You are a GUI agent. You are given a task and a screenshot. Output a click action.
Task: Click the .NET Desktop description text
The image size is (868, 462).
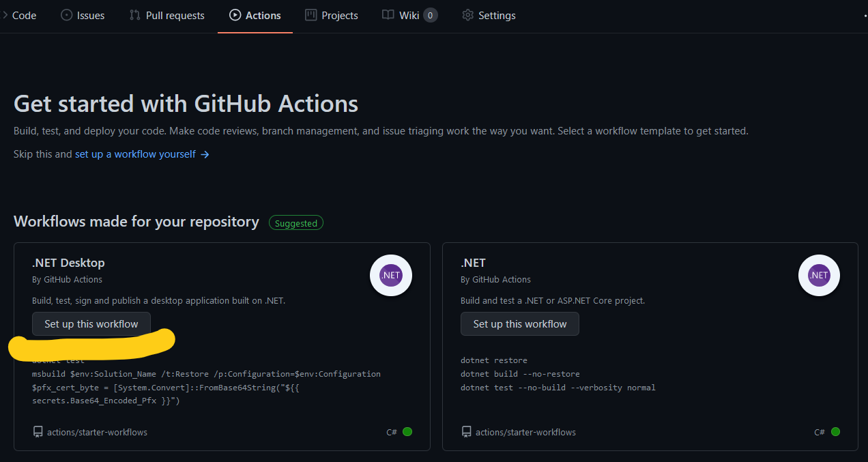click(x=158, y=300)
